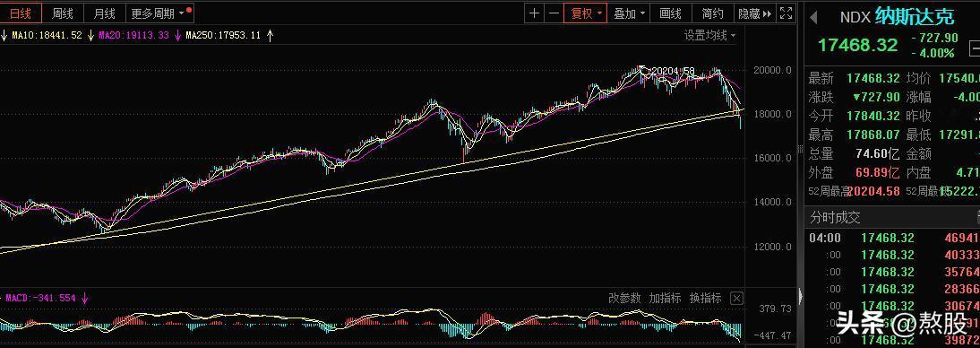Click the magenta down arrow after MA20

[177, 36]
